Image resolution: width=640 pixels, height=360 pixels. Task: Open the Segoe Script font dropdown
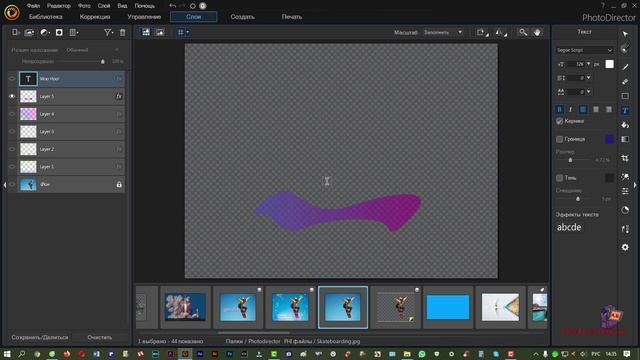click(x=584, y=50)
